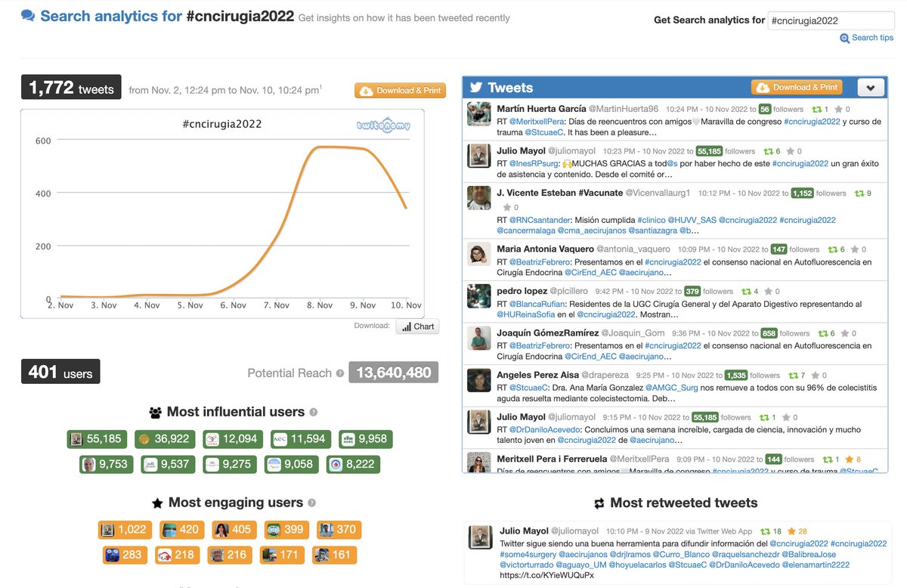Download the chart via the Chart button

pos(417,326)
